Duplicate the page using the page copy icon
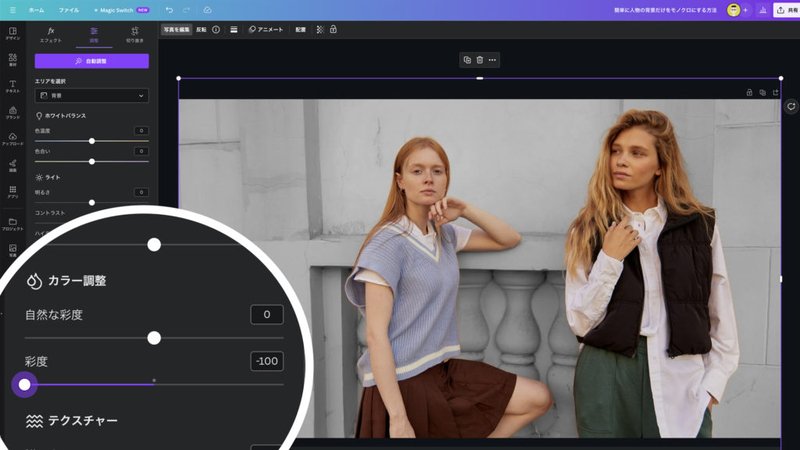Viewport: 800px width, 450px height. coord(762,92)
